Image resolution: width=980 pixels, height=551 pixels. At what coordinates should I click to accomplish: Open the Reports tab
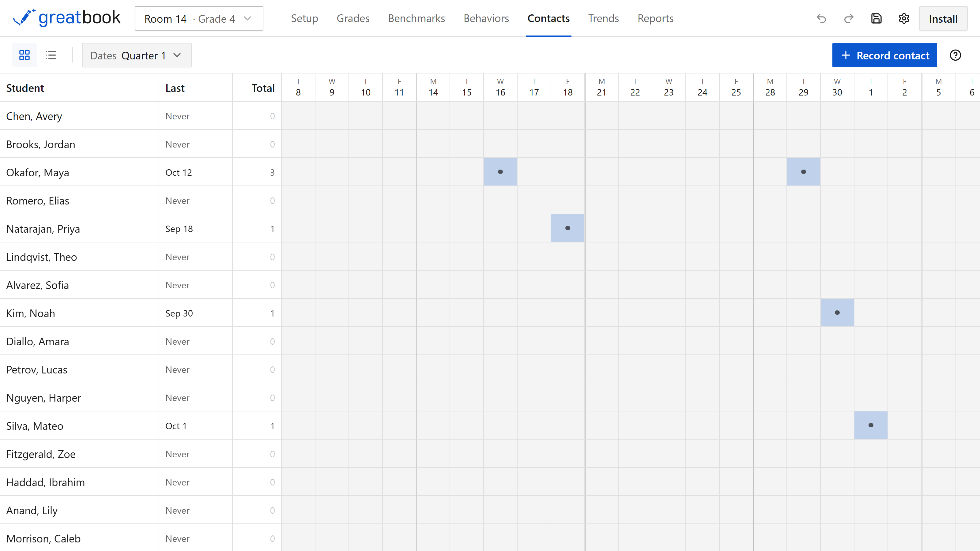pyautogui.click(x=655, y=18)
